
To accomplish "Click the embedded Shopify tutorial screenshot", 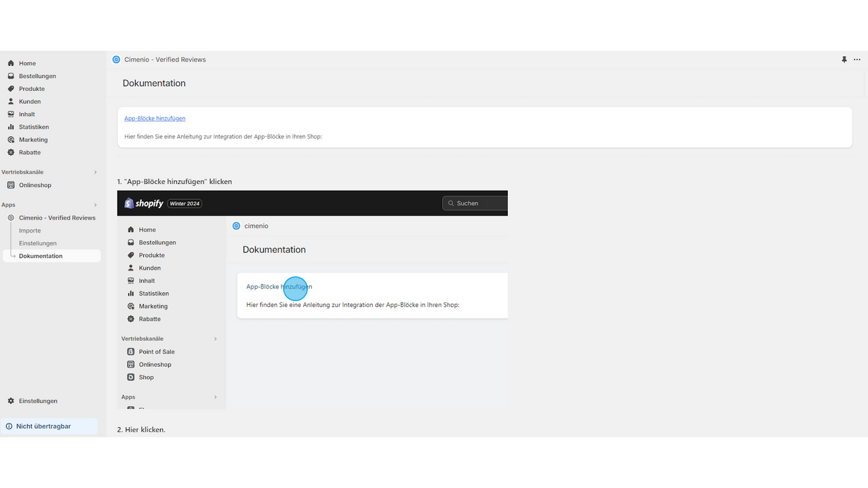I will coord(312,300).
